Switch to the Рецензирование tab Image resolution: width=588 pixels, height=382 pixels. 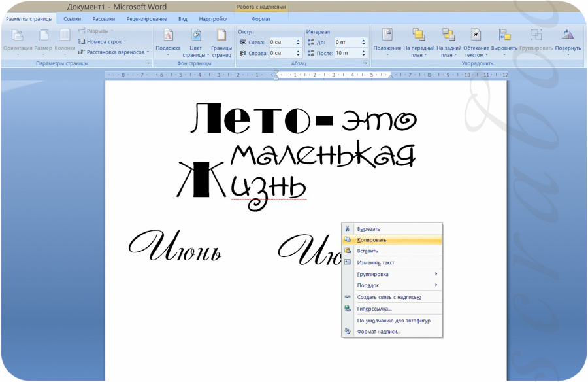[146, 19]
